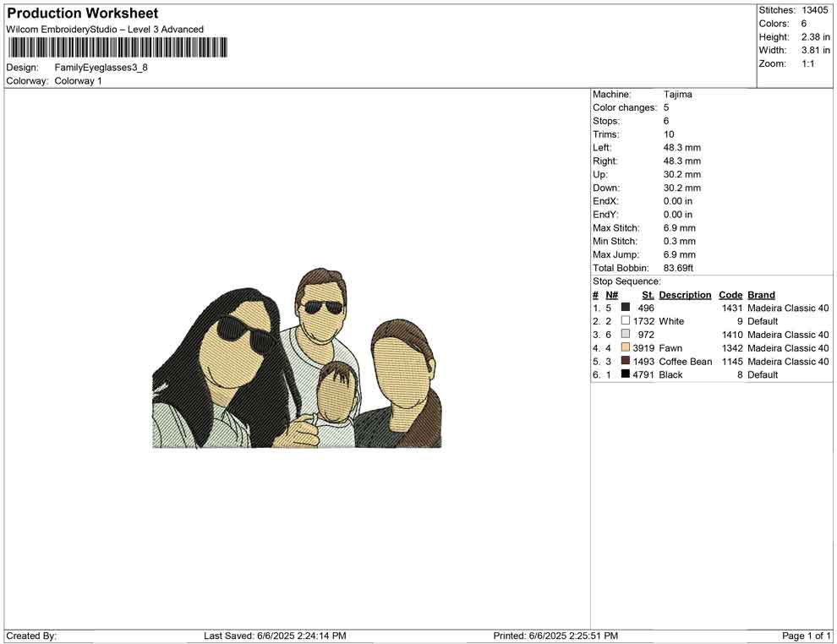The width and height of the screenshot is (837, 644).
Task: Click the 'White' description text
Action: [x=671, y=321]
